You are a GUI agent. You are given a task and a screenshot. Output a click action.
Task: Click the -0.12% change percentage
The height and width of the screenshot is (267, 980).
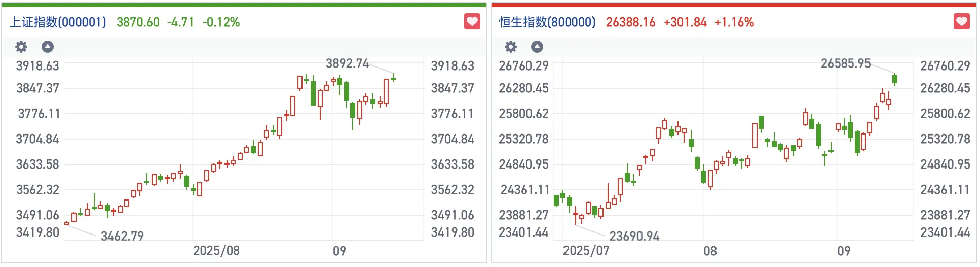click(221, 22)
